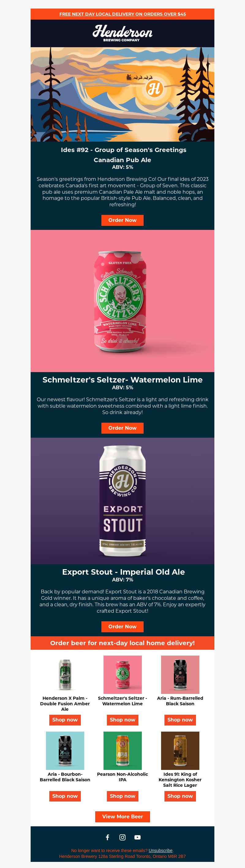
Task: Order Now under Export Stout Imperial Old Ale
Action: pos(123,626)
